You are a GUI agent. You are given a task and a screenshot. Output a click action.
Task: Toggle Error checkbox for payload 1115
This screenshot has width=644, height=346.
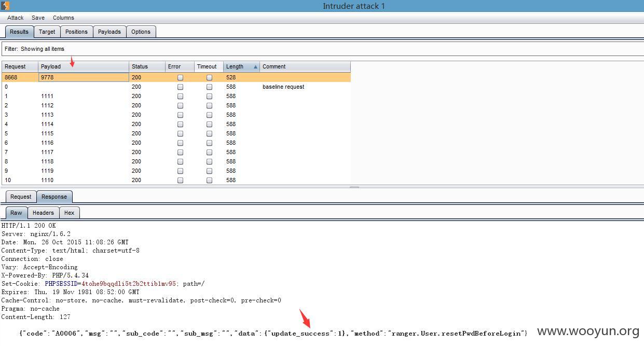(x=180, y=133)
